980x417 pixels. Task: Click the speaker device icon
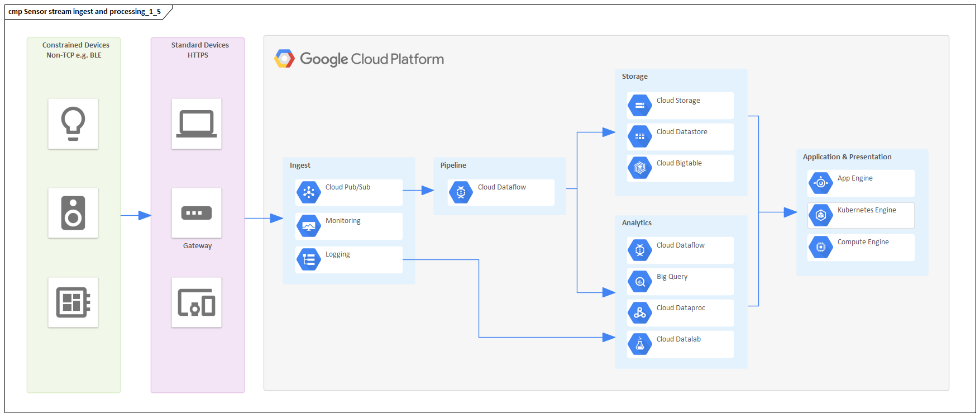tap(73, 213)
